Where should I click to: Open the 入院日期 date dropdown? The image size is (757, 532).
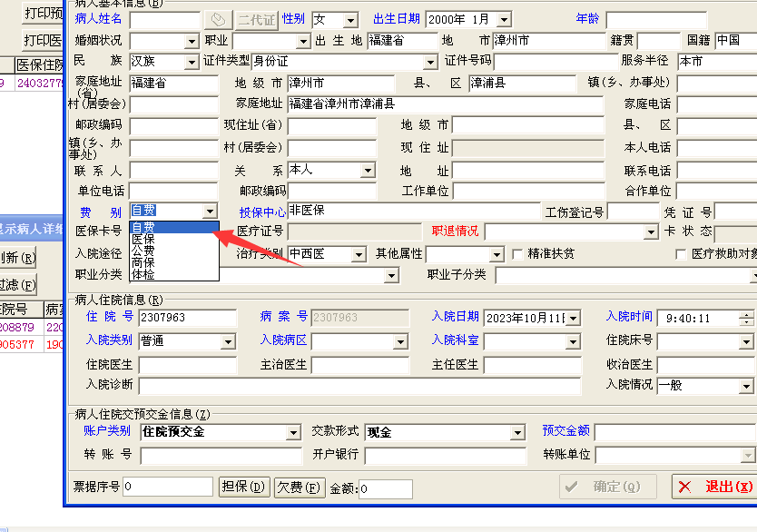[x=573, y=319]
